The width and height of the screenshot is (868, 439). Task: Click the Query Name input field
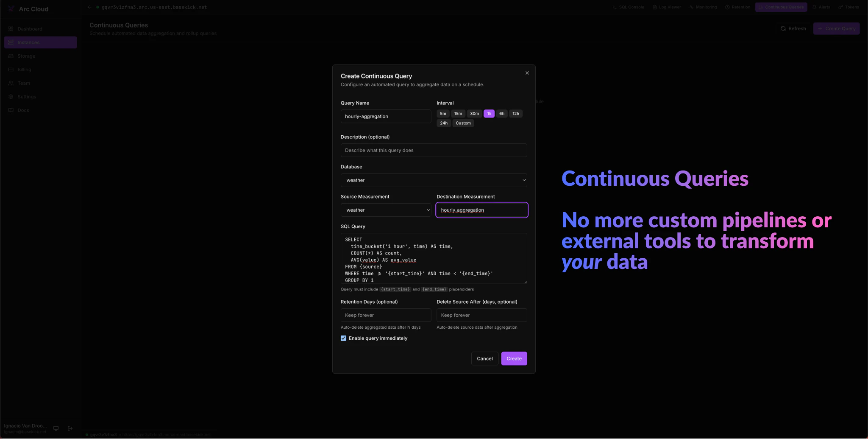click(x=386, y=116)
